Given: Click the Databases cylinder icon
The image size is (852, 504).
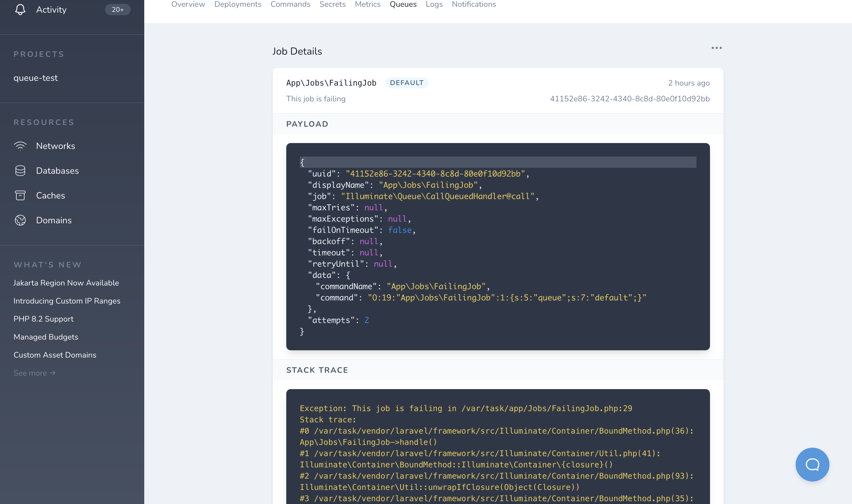Looking at the screenshot, I should pyautogui.click(x=20, y=171).
